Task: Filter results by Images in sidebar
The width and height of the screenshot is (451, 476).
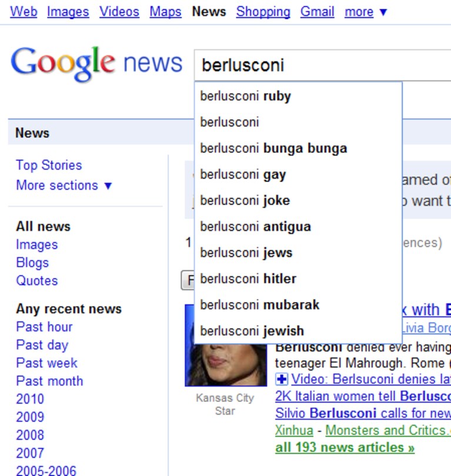Action: point(36,244)
